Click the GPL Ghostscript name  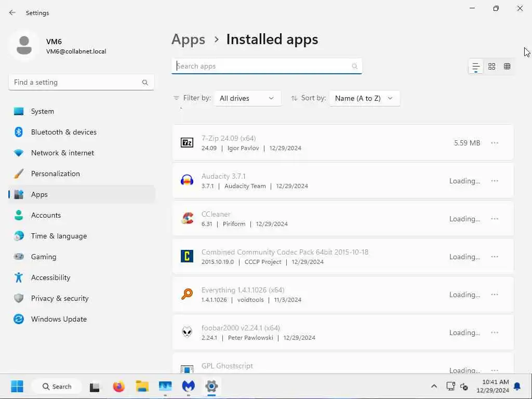click(228, 366)
